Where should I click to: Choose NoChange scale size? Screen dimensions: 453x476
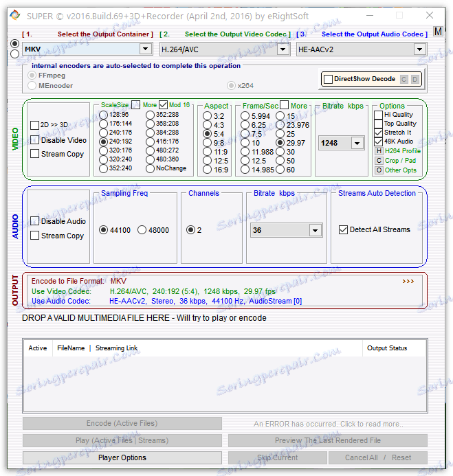pos(150,168)
